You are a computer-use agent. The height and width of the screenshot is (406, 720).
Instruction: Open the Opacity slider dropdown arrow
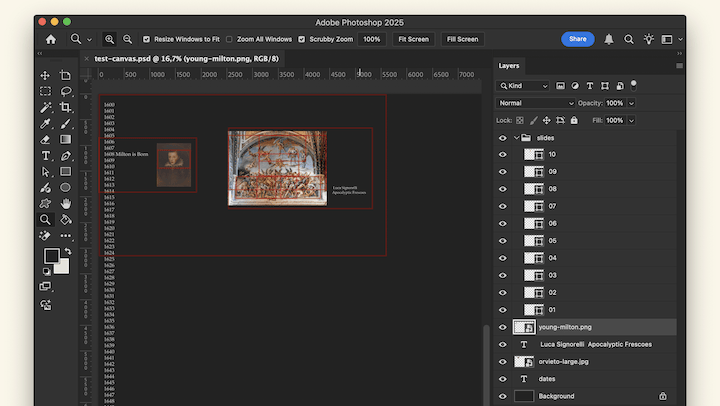629,103
